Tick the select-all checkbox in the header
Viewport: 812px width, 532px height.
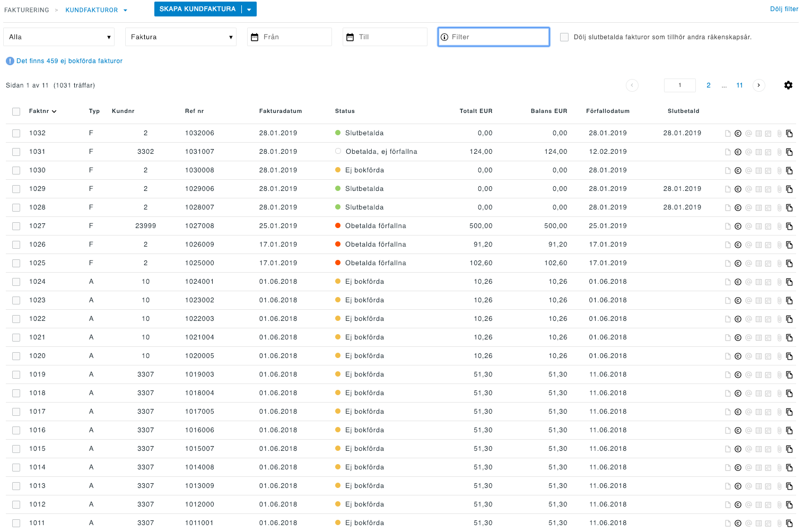[x=16, y=111]
